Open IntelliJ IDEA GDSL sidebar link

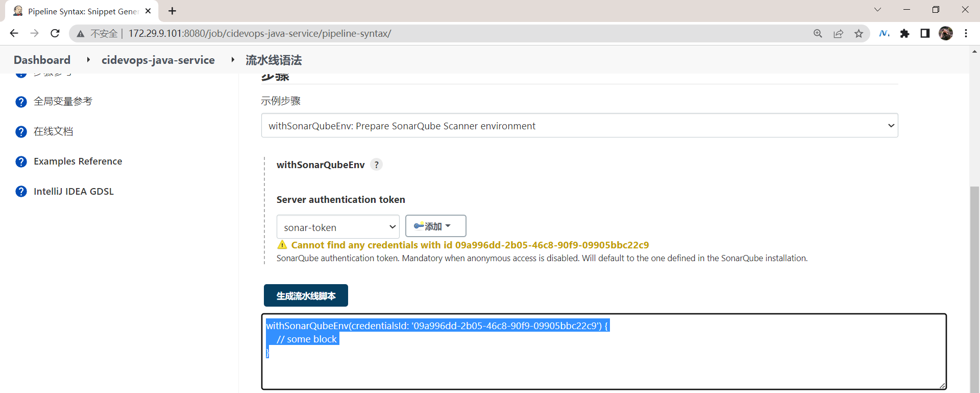[73, 191]
